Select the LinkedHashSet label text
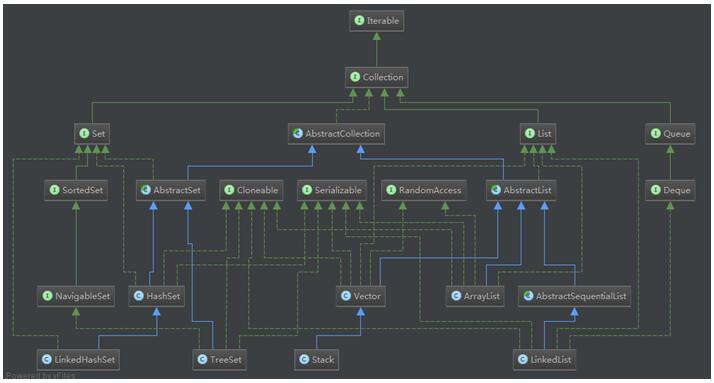The image size is (714, 383). (x=85, y=359)
